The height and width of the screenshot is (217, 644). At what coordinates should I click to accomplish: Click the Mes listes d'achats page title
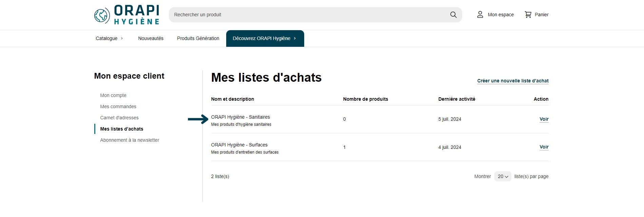266,78
